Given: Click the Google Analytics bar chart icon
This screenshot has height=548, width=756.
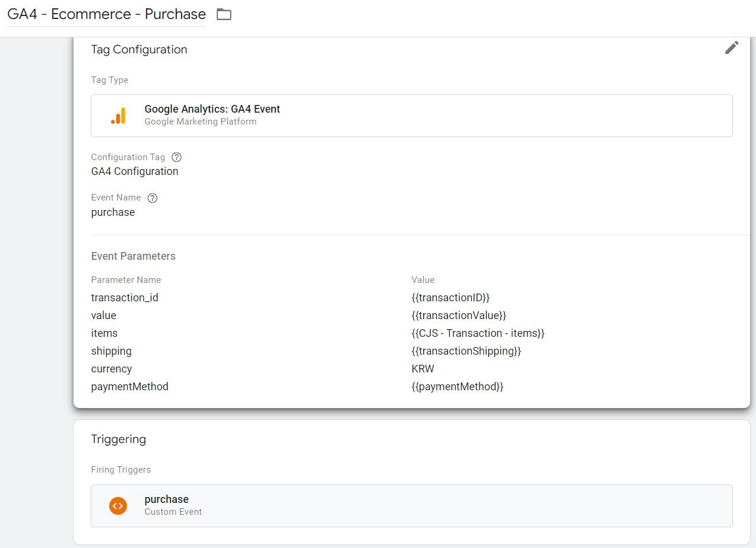Looking at the screenshot, I should pyautogui.click(x=119, y=116).
